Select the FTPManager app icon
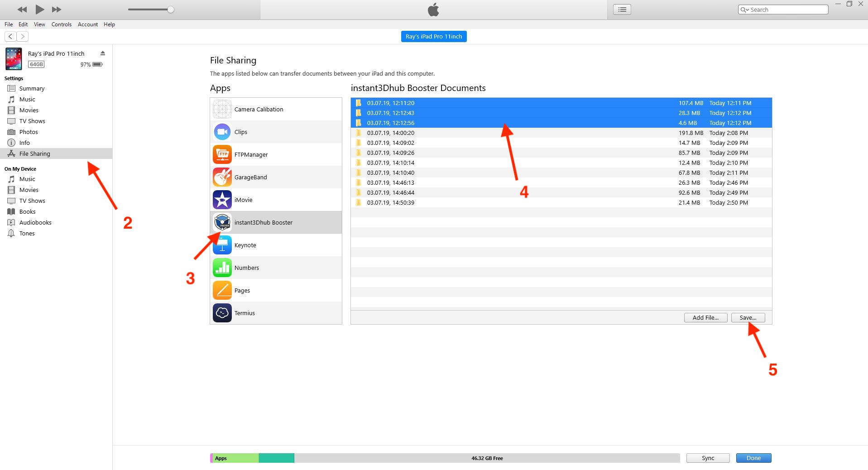Image resolution: width=868 pixels, height=470 pixels. pos(222,154)
